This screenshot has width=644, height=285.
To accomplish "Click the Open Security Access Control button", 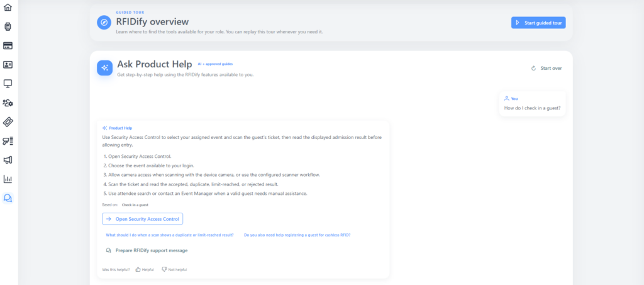I will coord(143,219).
